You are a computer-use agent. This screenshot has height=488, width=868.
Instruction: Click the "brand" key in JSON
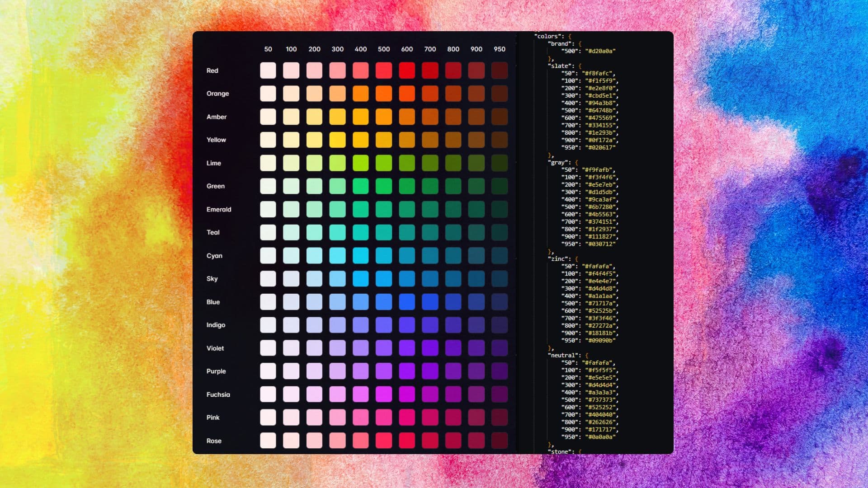[560, 44]
